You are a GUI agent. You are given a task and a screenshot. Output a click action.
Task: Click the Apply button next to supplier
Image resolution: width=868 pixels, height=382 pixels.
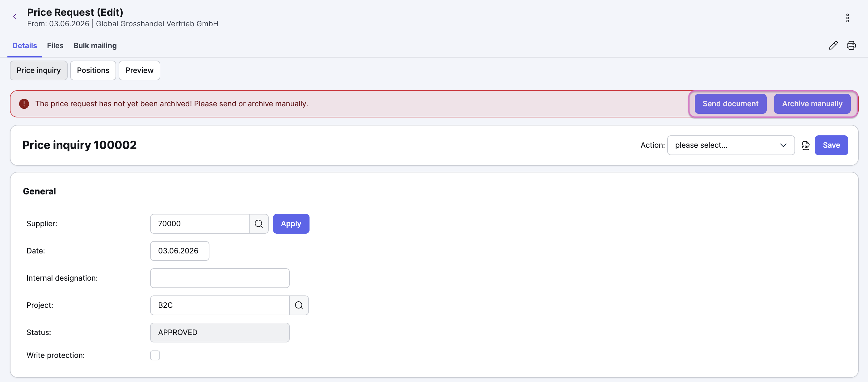[x=291, y=223]
